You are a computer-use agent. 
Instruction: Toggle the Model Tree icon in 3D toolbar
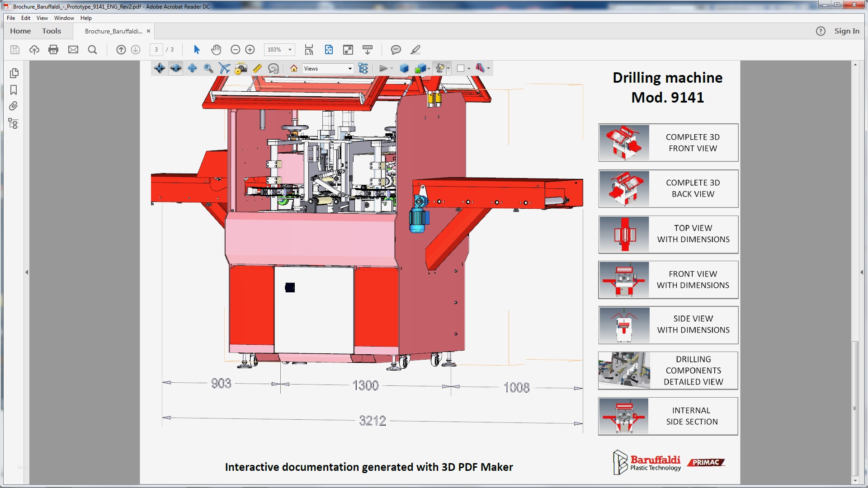pos(363,69)
